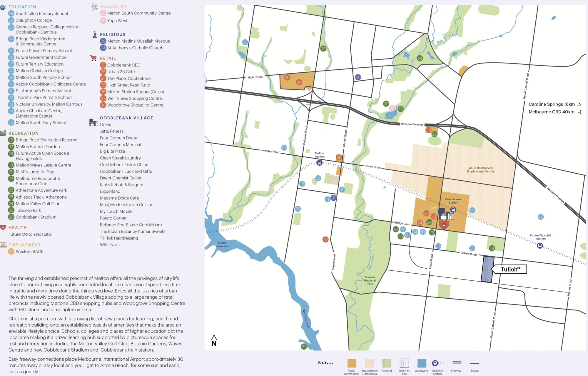The height and width of the screenshot is (376, 588).
Task: Click the Cobblebank Village buildings icon in the legend
Action: coord(93,122)
